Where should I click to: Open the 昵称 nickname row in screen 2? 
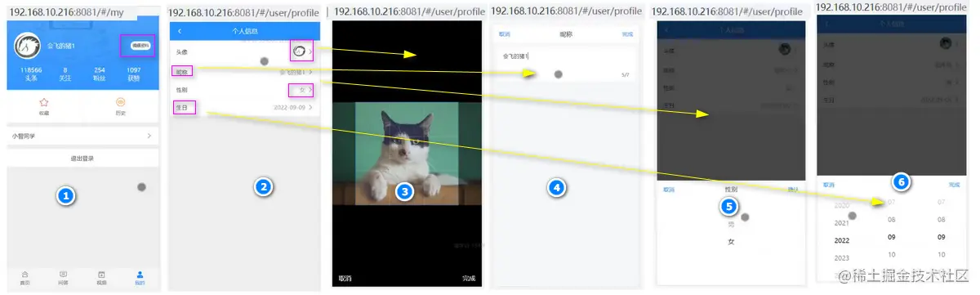point(245,72)
